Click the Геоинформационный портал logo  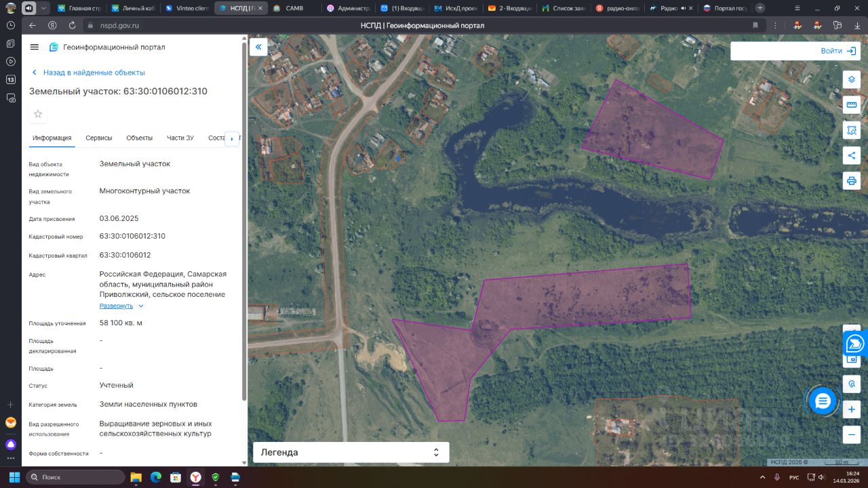[x=107, y=47]
